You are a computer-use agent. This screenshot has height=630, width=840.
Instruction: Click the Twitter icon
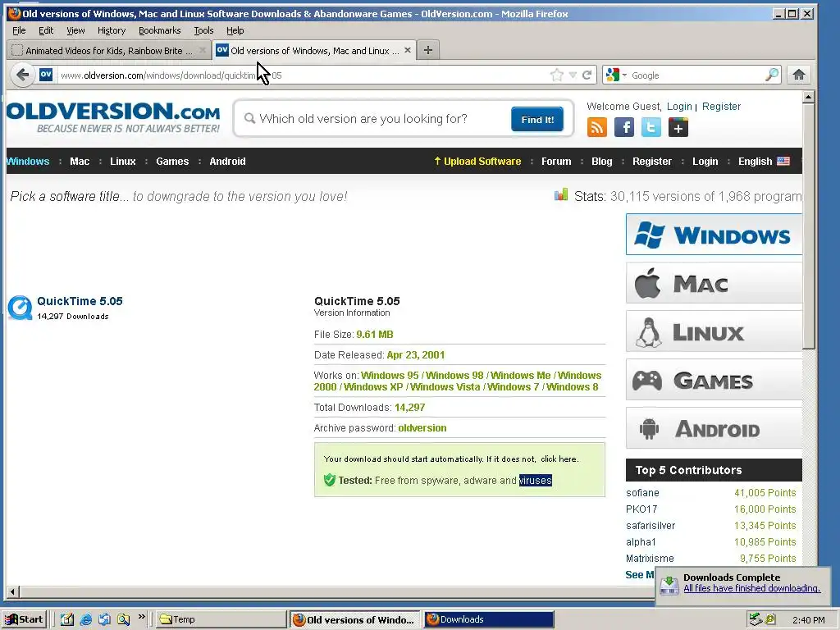(x=651, y=127)
